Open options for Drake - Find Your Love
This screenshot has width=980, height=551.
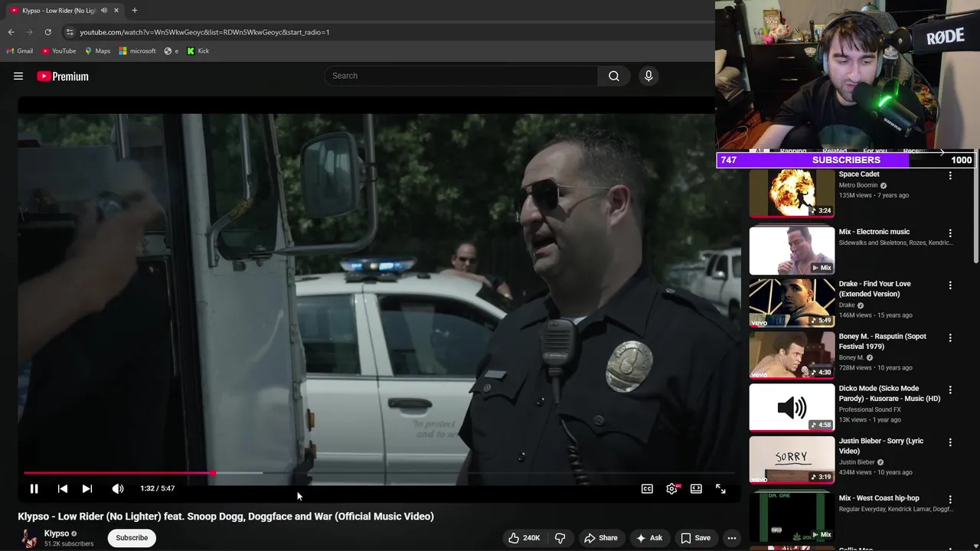[950, 285]
